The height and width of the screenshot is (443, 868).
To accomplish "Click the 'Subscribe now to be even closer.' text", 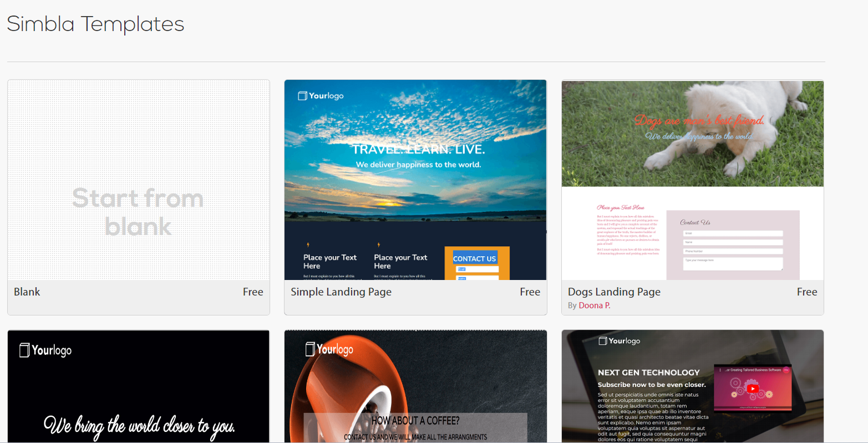I will [652, 385].
